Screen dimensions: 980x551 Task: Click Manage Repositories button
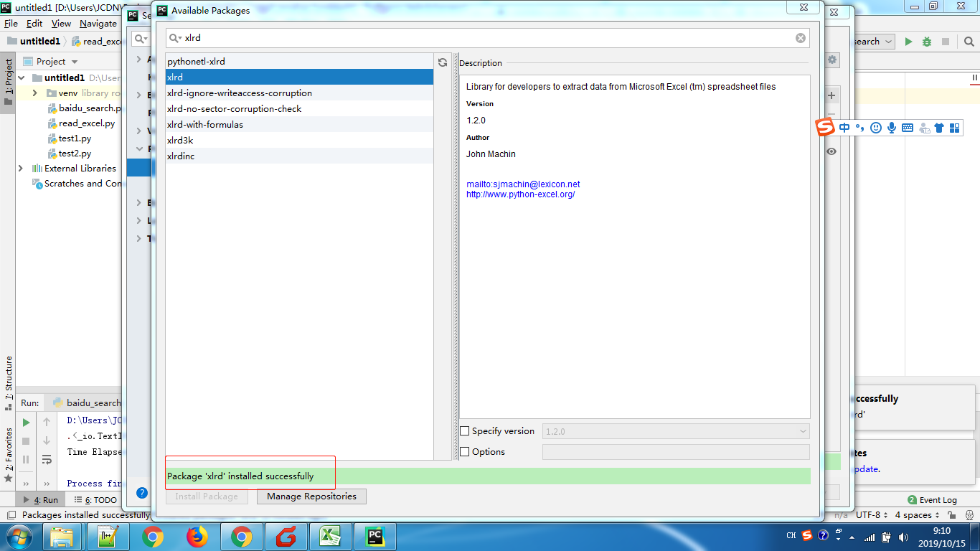click(311, 496)
